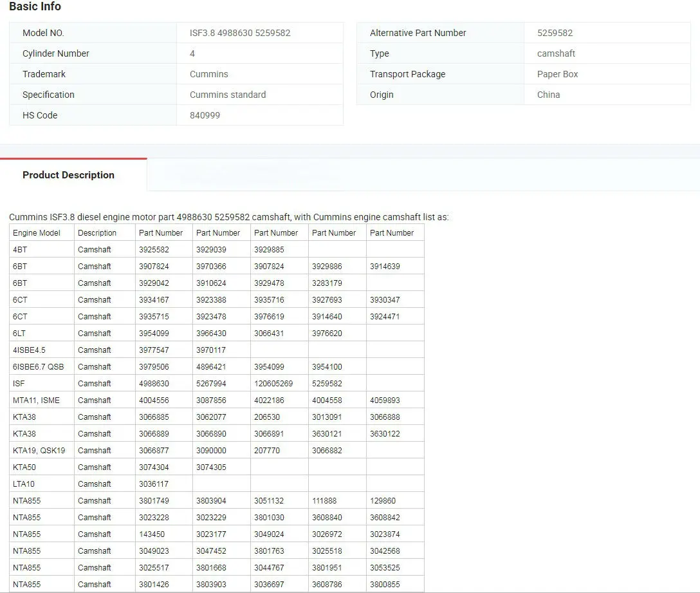Select the Model NO. value ISF3.8 4988630 5259582

click(x=240, y=33)
